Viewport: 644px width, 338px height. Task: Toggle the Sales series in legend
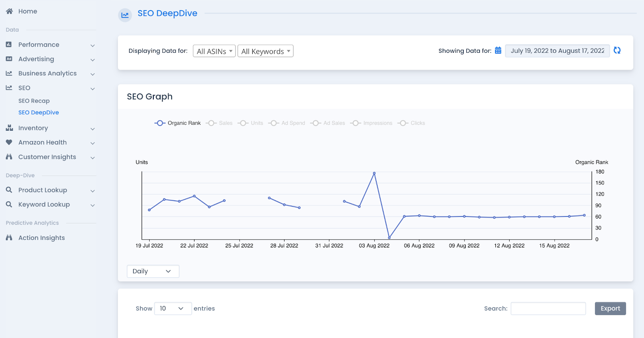219,123
